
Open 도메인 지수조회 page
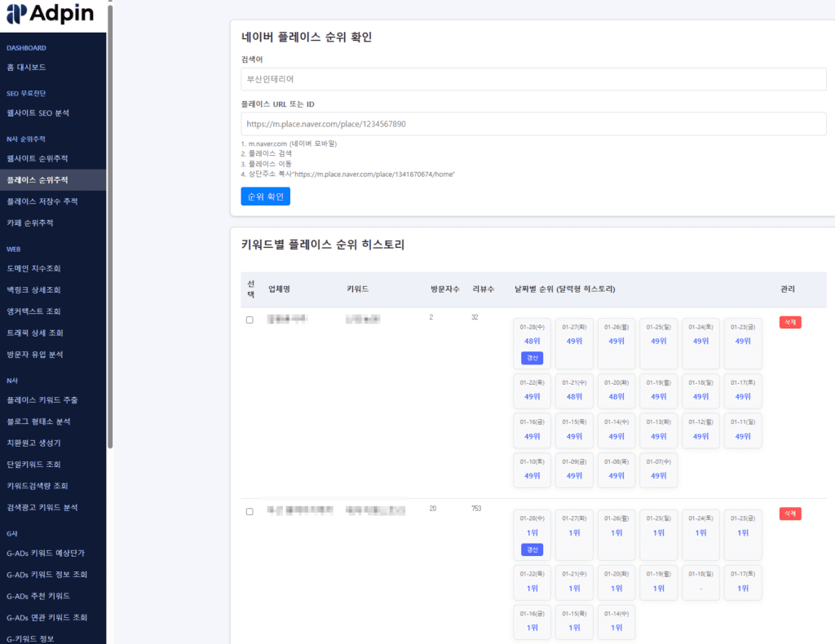click(x=33, y=268)
